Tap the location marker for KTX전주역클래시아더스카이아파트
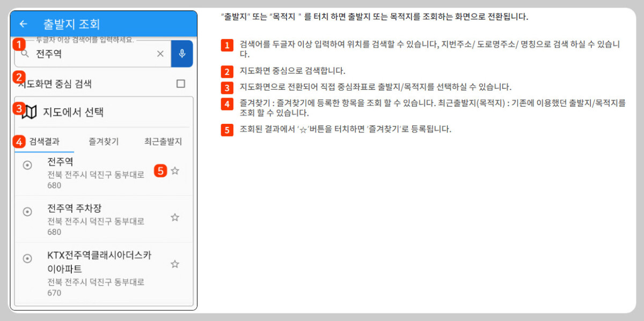The image size is (644, 321). point(27,259)
